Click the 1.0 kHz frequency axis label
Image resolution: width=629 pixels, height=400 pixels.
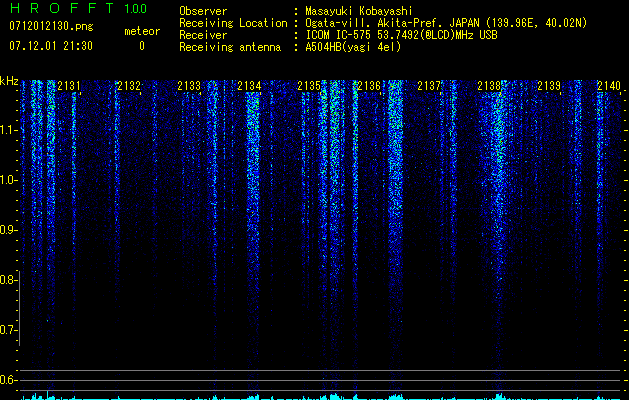tap(7, 180)
